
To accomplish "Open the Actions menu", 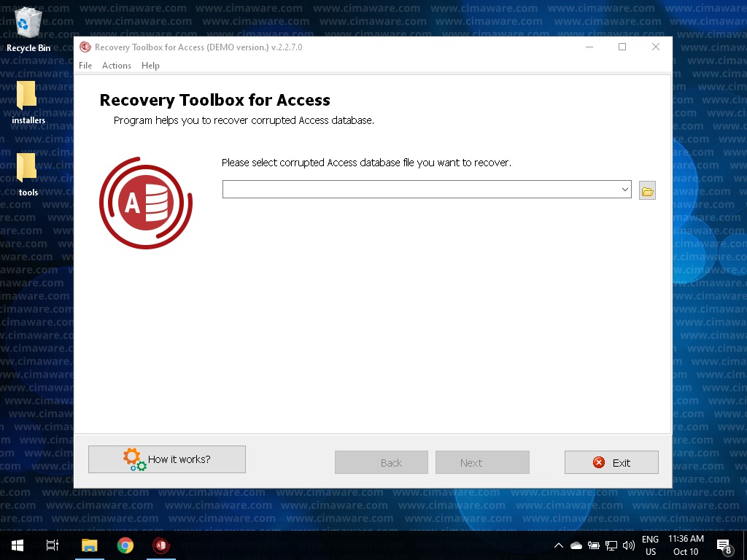I will [x=117, y=66].
